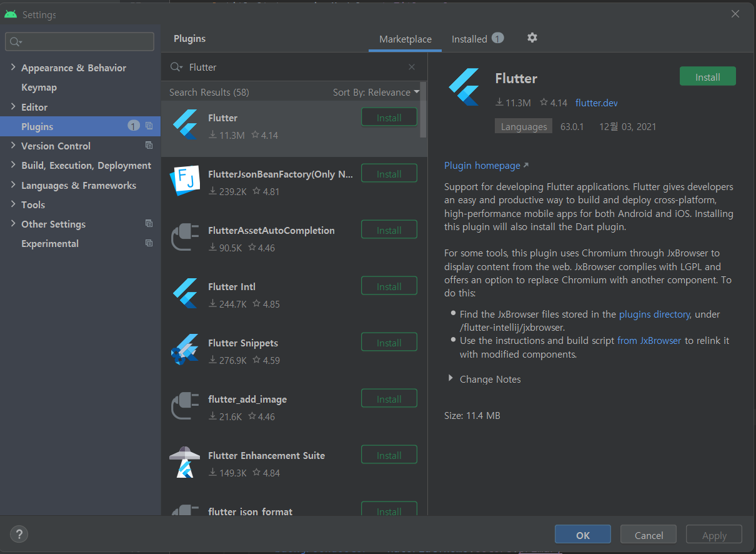Click the Flutter Intl logo icon

tap(185, 293)
